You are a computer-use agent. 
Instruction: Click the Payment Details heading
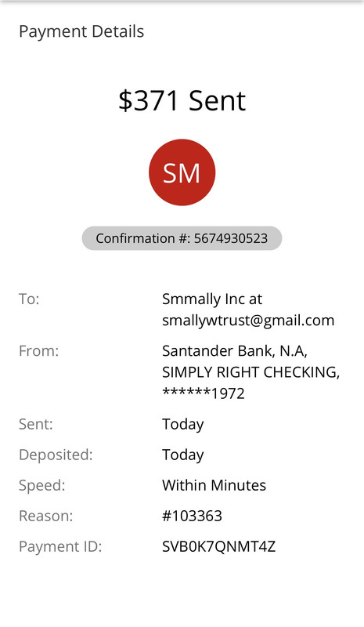pos(81,31)
